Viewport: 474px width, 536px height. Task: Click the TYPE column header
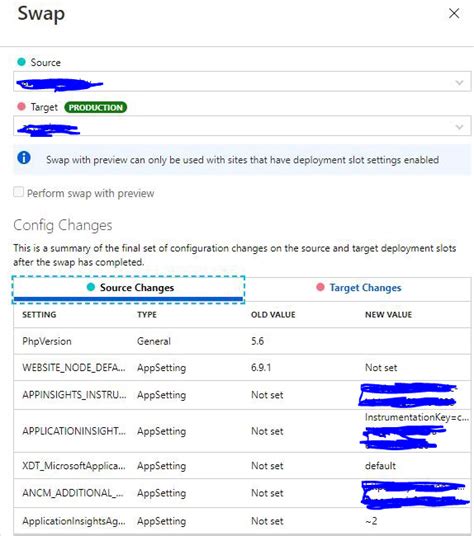(147, 315)
